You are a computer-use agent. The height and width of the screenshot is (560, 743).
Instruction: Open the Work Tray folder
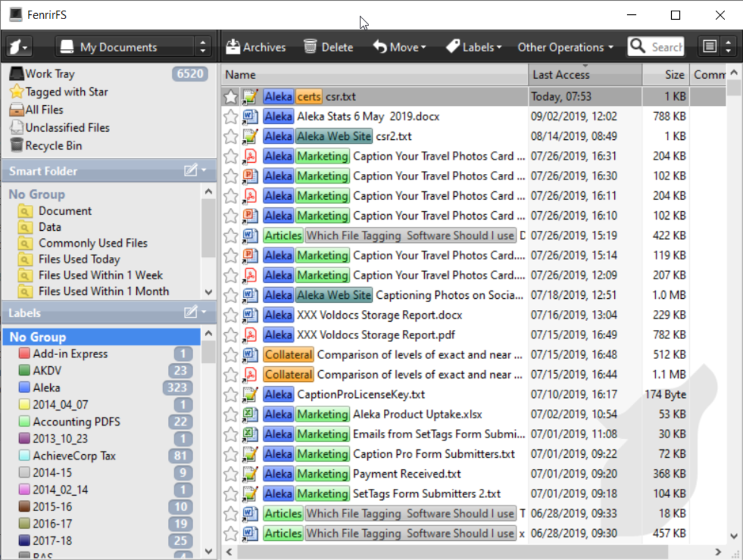tap(50, 74)
